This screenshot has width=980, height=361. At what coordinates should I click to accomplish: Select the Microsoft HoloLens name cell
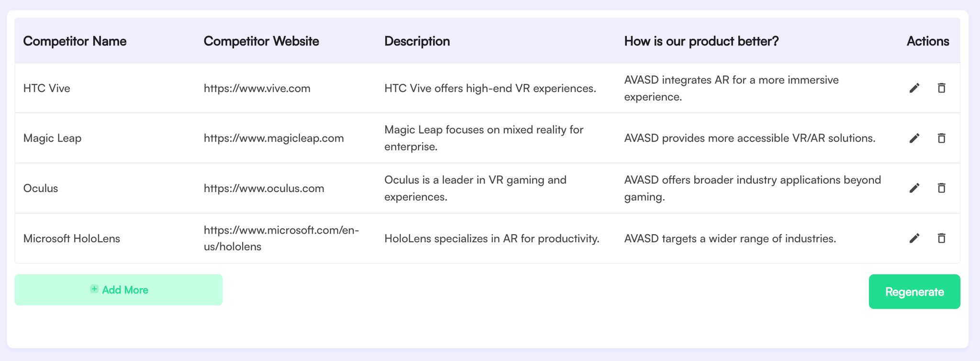click(x=72, y=238)
